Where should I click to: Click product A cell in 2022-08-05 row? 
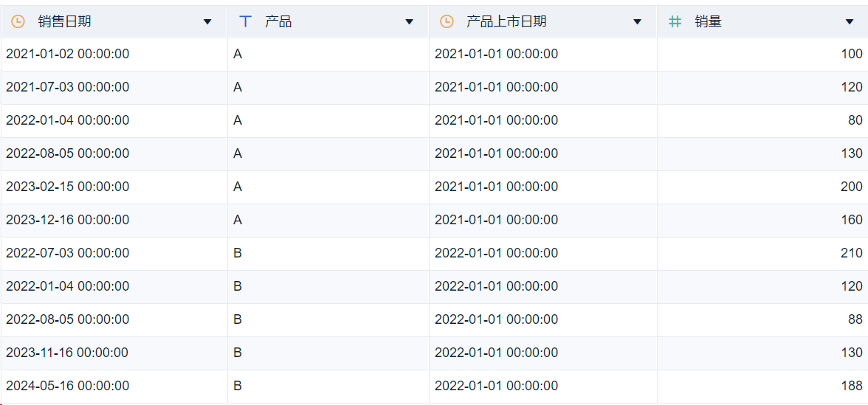238,153
